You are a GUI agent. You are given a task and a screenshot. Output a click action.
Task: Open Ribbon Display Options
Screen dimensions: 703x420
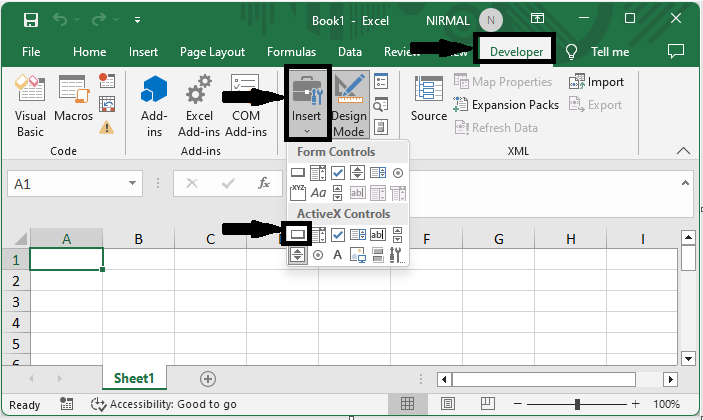tap(537, 18)
